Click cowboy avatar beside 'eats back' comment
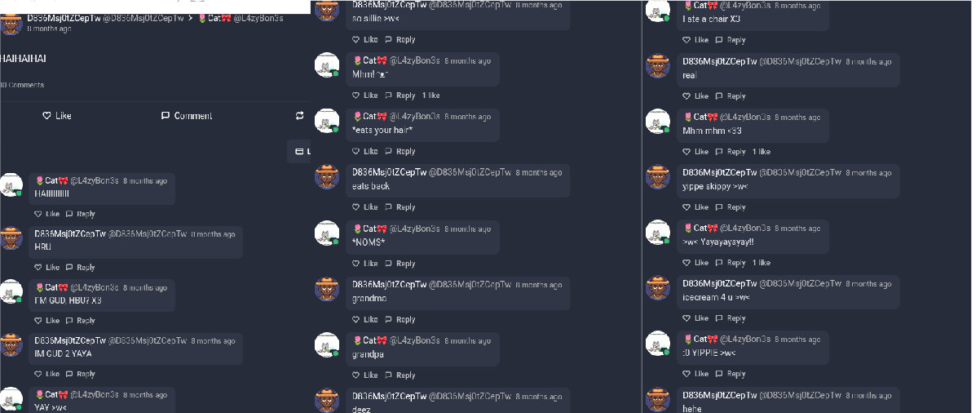The image size is (980, 413). (x=327, y=176)
